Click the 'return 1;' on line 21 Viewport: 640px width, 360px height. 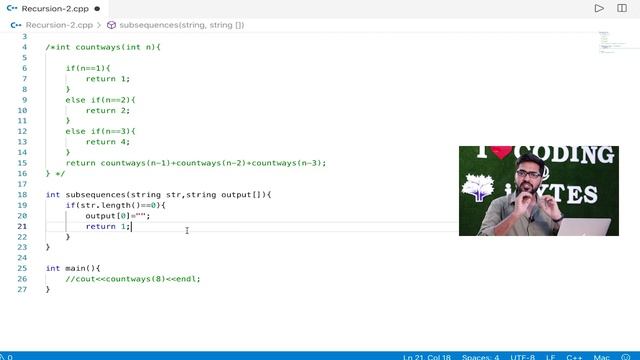[x=108, y=226]
